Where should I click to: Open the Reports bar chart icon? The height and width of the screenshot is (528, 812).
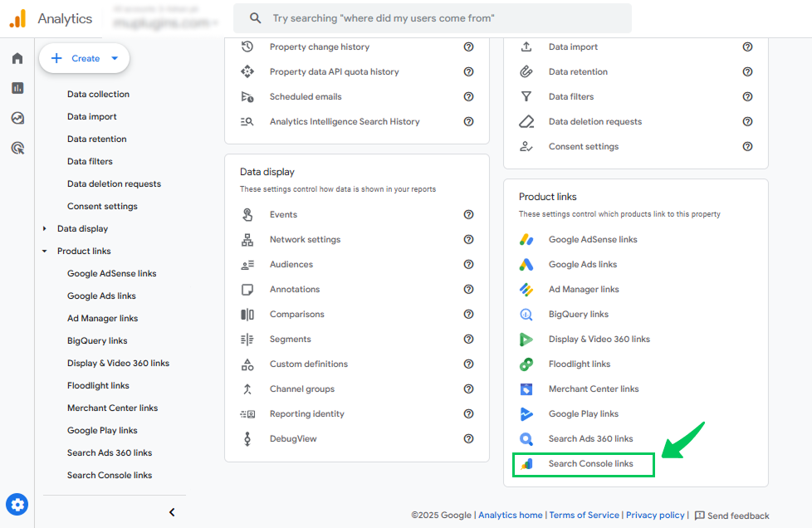pyautogui.click(x=17, y=88)
